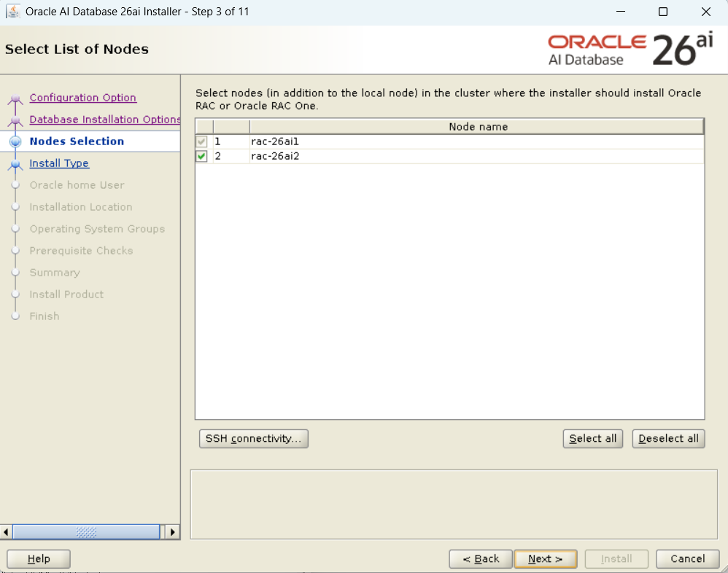Click the Oracle 26ai logo
This screenshot has height=573, width=728.
(630, 50)
